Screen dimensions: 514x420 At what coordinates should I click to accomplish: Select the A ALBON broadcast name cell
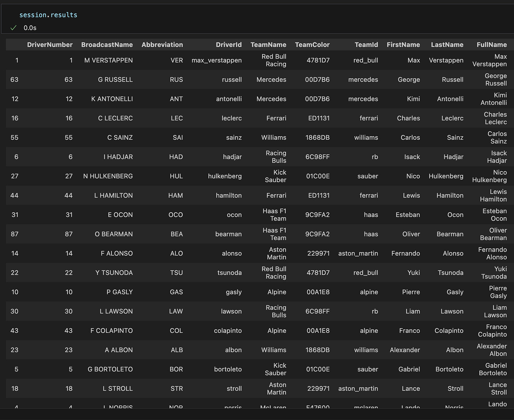(x=119, y=350)
